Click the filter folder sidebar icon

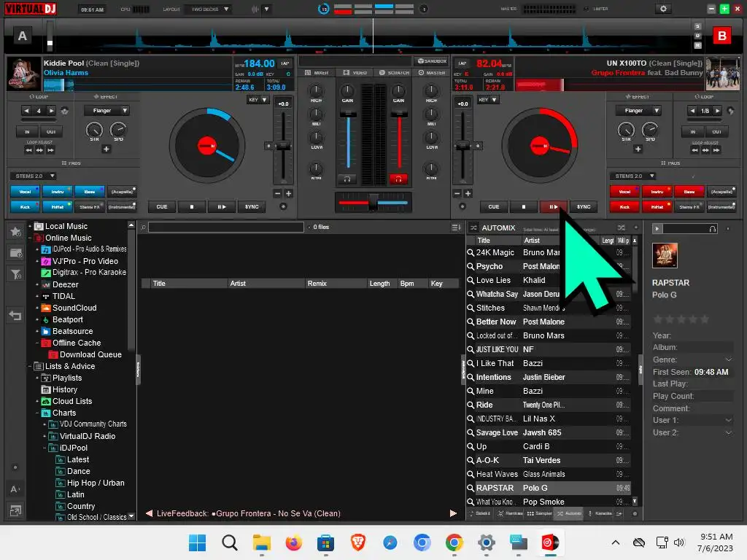[x=16, y=274]
